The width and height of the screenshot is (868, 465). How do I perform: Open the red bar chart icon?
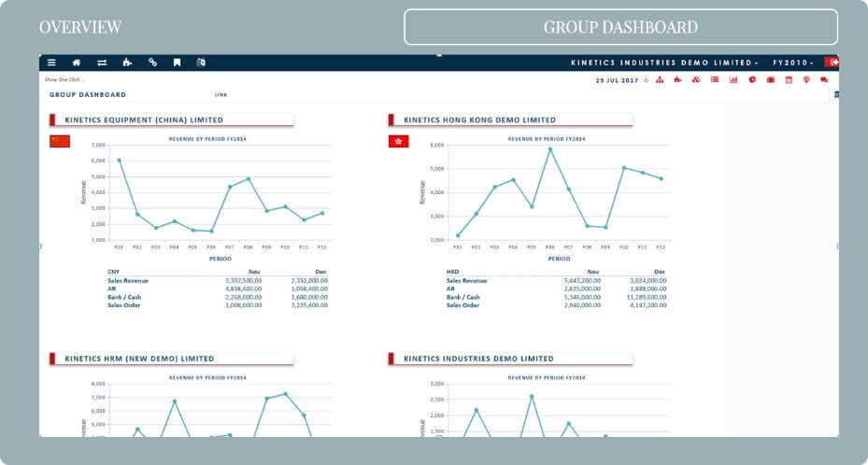(733, 80)
